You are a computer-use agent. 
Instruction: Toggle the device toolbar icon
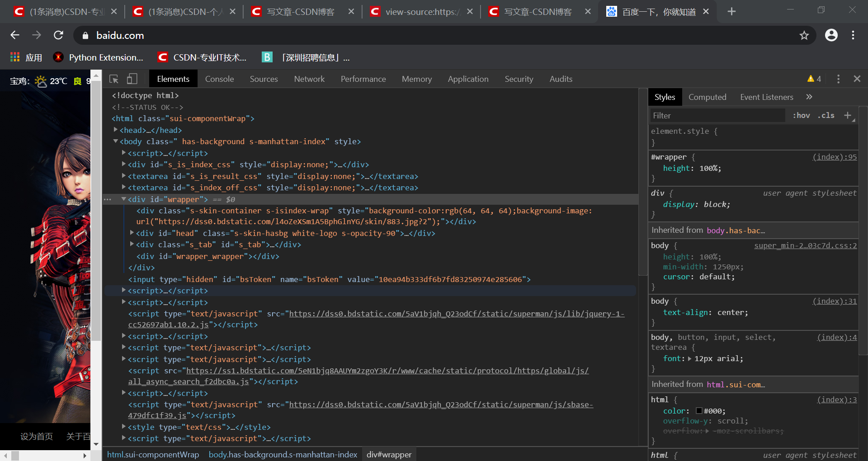[x=132, y=79]
